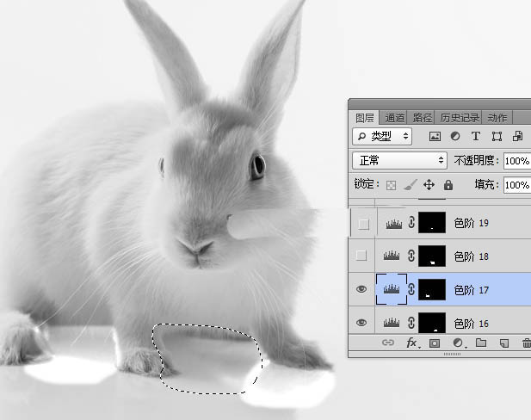531x420 pixels.
Task: Switch to the 历史记录 tab
Action: coord(460,118)
